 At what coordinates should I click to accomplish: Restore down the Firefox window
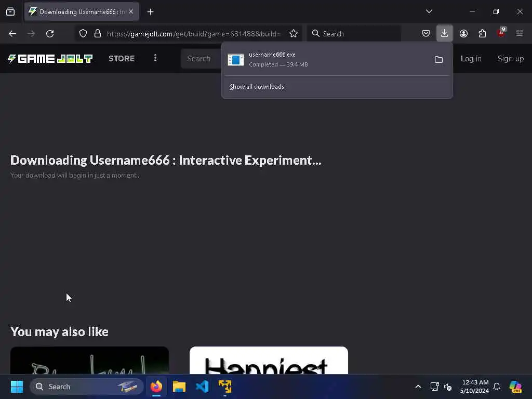(x=496, y=11)
